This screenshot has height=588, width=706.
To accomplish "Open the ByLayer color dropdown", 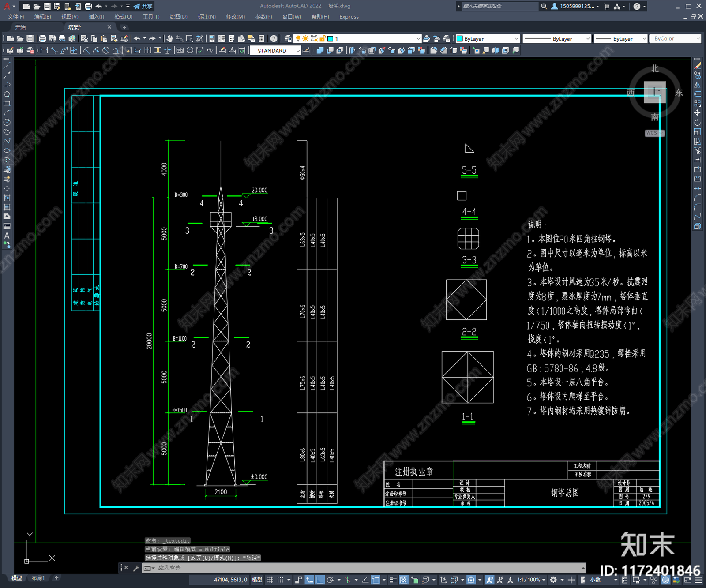I will pyautogui.click(x=516, y=39).
